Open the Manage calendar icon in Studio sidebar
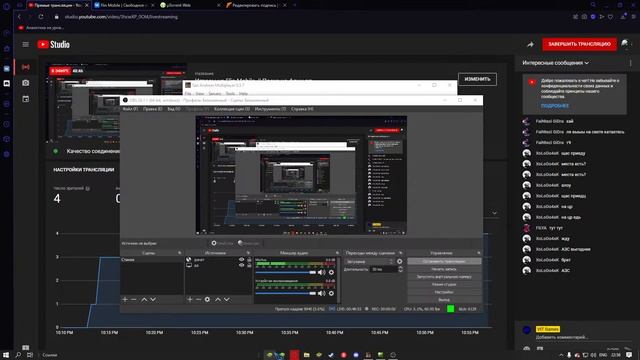Screen dimensions: 640x360 25,99
